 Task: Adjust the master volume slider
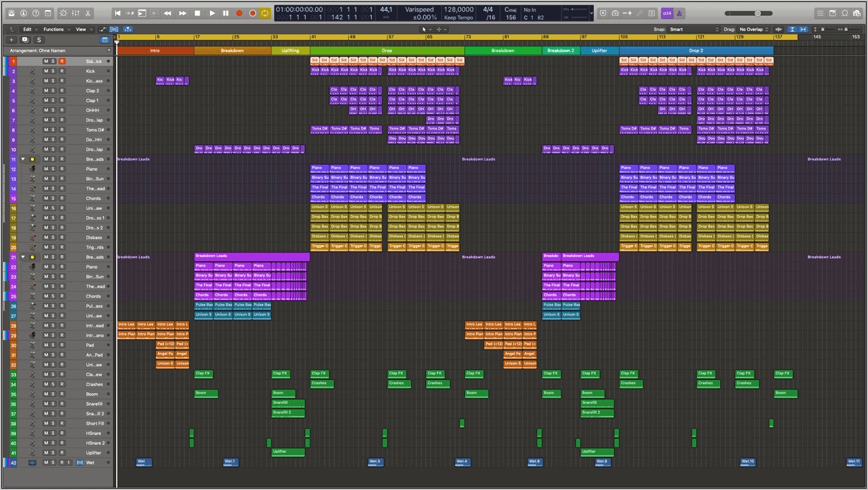pyautogui.click(x=749, y=13)
